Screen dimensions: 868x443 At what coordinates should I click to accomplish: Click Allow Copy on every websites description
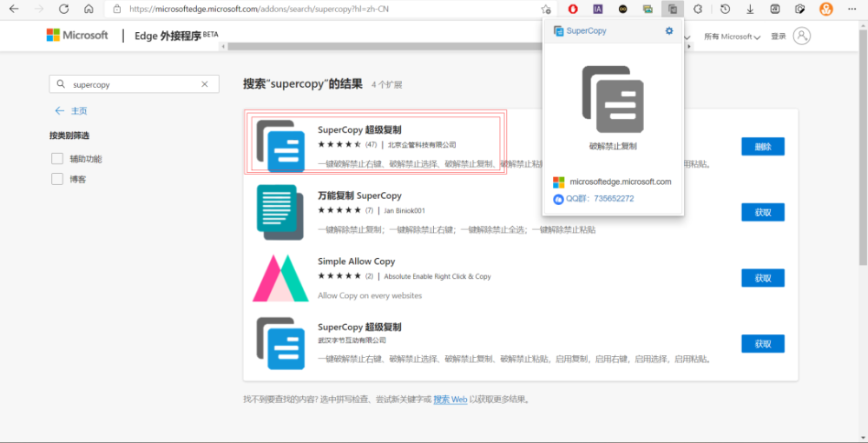(x=370, y=295)
